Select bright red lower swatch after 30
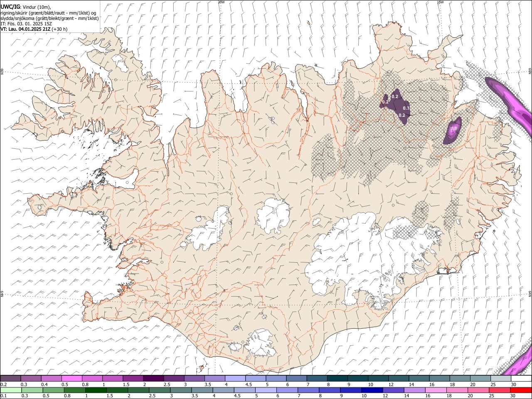The width and height of the screenshot is (532, 399). coord(520,390)
